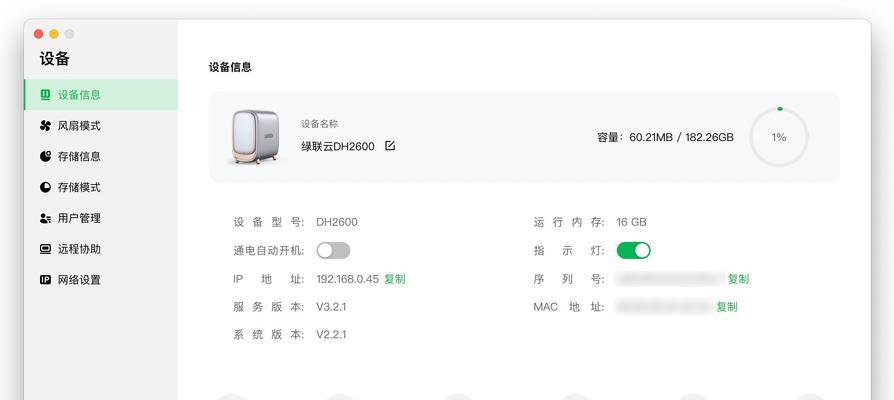Select the 存储信息 pie icon
Image resolution: width=894 pixels, height=400 pixels.
coord(45,156)
